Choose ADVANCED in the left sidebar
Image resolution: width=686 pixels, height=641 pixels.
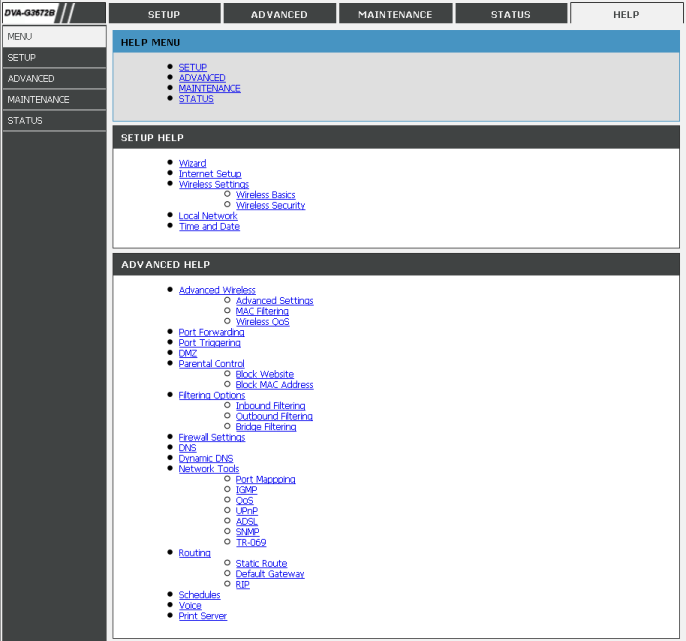coord(54,78)
